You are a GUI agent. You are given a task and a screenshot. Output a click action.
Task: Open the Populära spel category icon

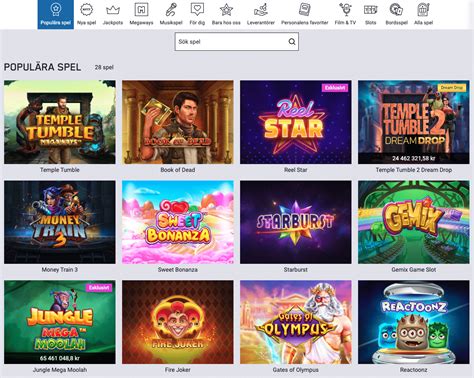click(x=56, y=10)
